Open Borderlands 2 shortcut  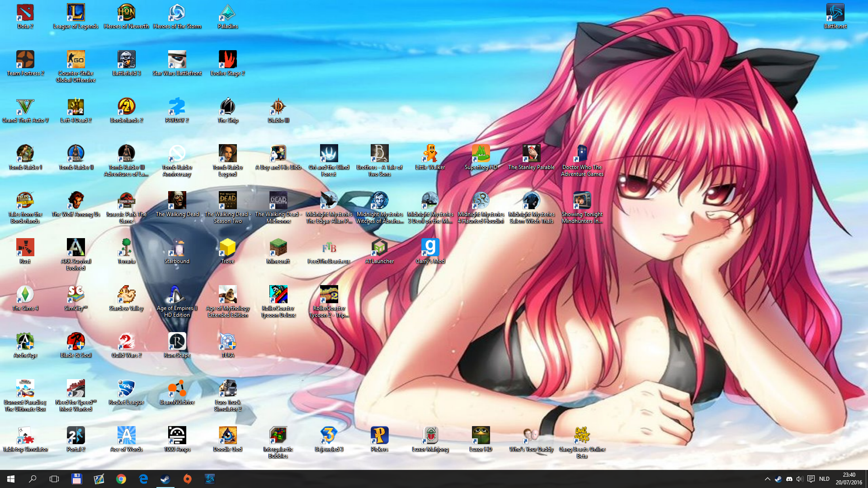[x=126, y=110]
